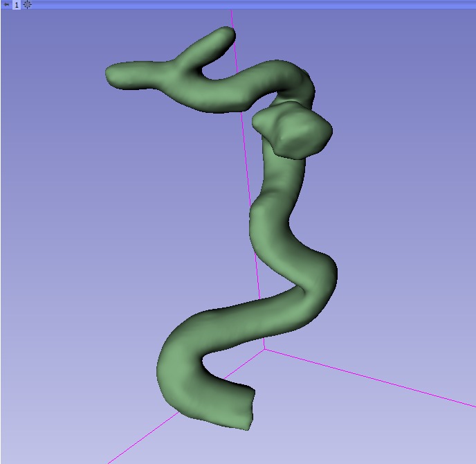Click the pin icon in view controller bar

6,4
